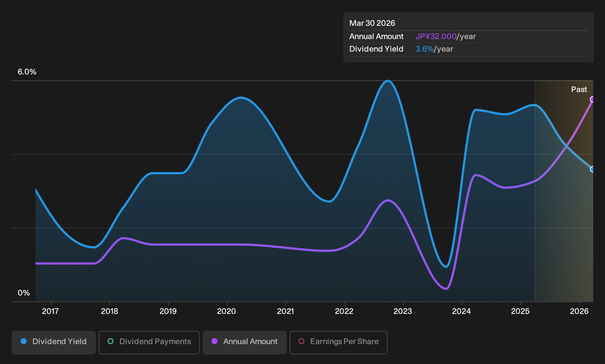Click the Mar 30 2026 tooltip date

click(x=372, y=23)
